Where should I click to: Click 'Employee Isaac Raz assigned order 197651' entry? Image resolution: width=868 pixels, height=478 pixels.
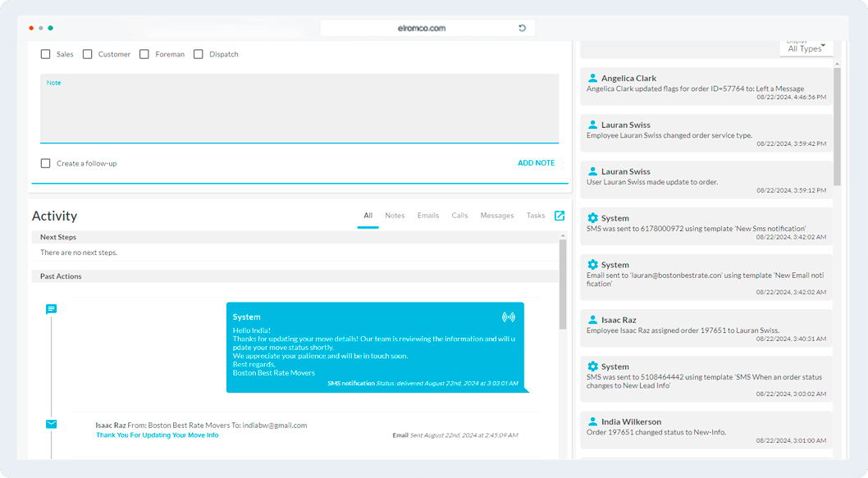click(683, 330)
